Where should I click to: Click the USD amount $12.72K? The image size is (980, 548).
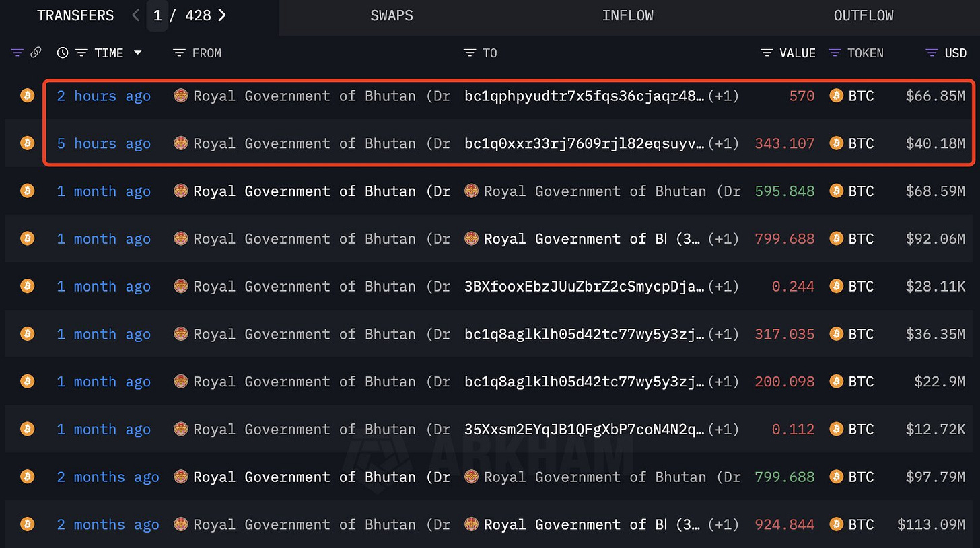tap(936, 429)
